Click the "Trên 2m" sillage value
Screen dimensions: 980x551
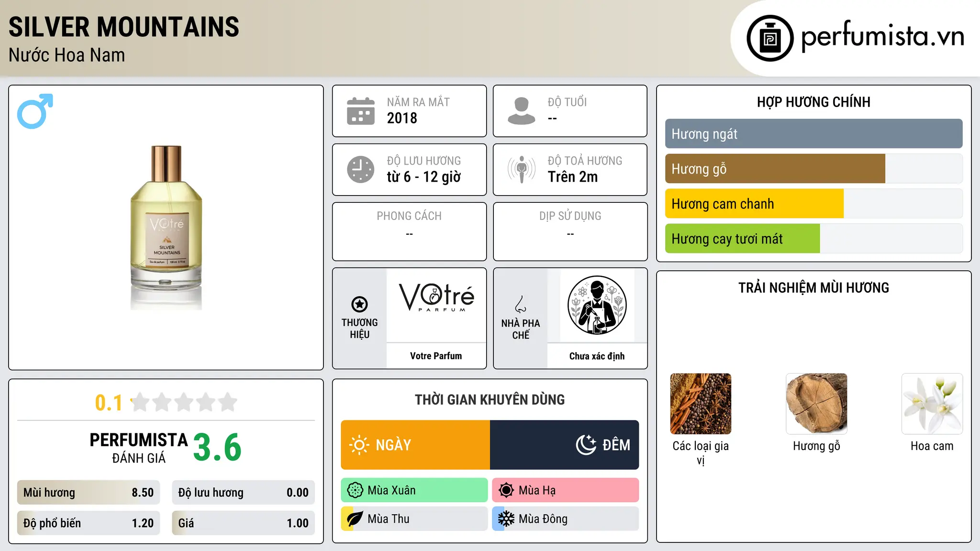(x=573, y=177)
